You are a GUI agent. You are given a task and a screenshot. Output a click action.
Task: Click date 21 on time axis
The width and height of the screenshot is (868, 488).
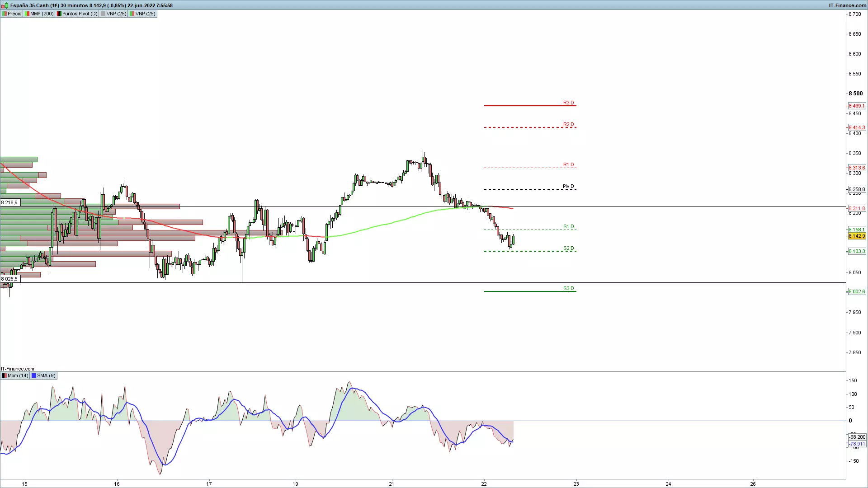pyautogui.click(x=392, y=484)
